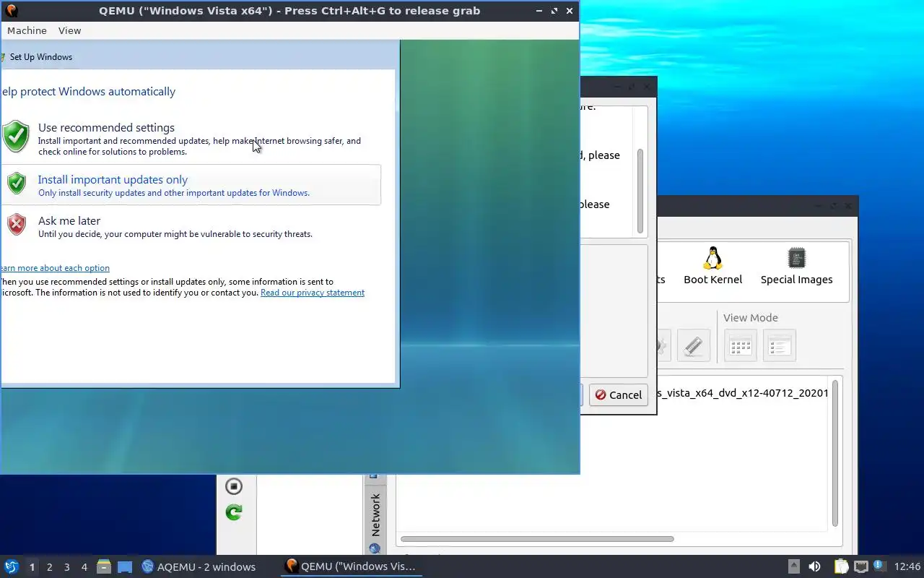Open the file manager from taskbar
Screen dimensions: 924x578
[x=104, y=566]
